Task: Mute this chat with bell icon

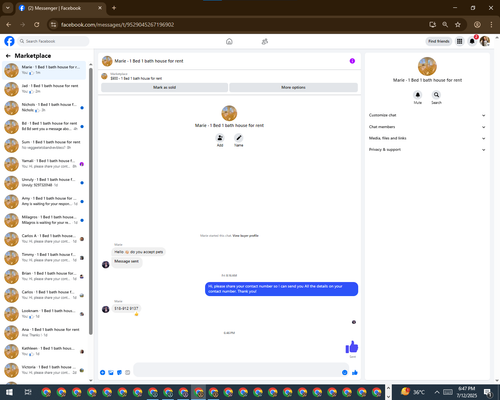Action: coord(418,95)
